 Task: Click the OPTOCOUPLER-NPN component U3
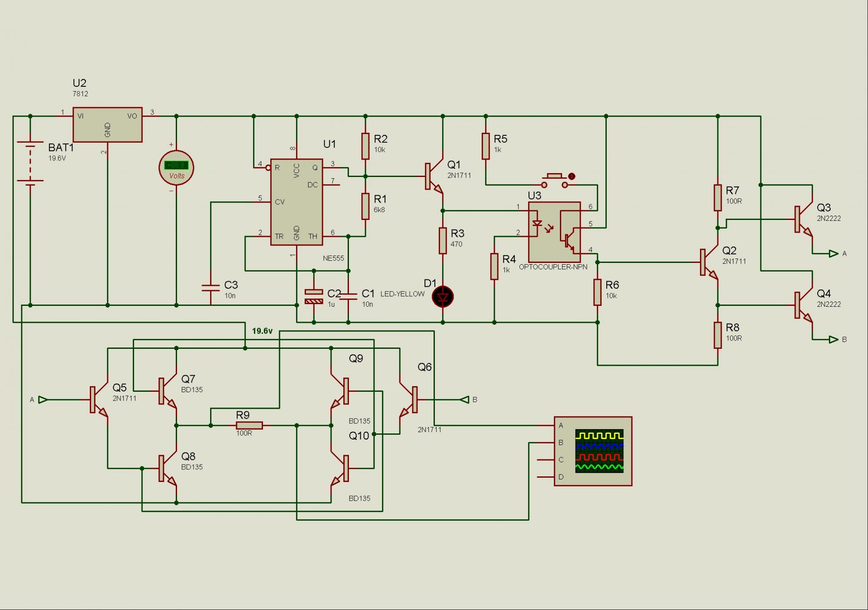(554, 232)
